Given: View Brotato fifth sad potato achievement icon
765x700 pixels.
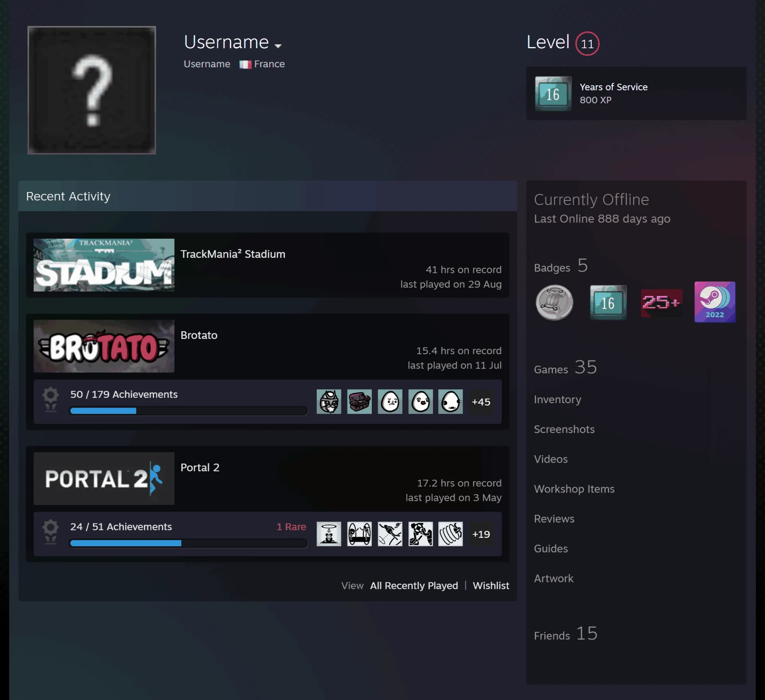Looking at the screenshot, I should point(451,402).
